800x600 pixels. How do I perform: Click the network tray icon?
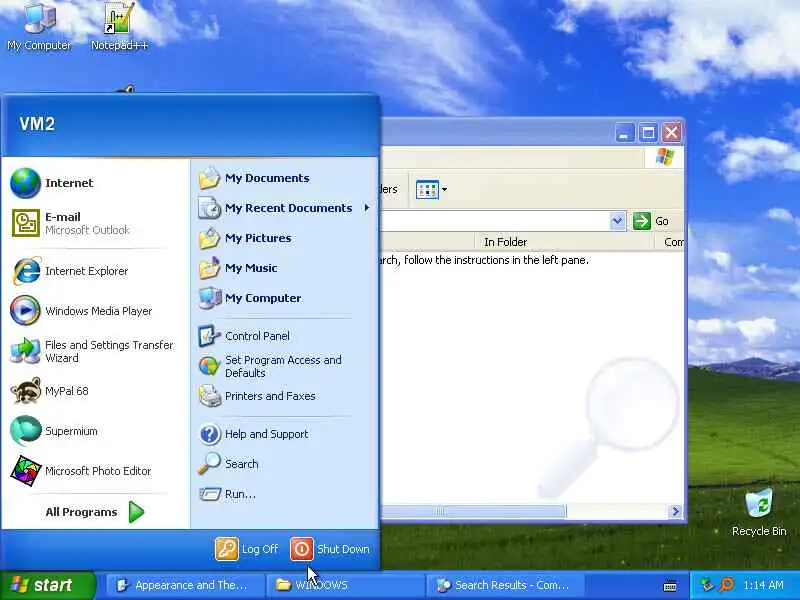[x=707, y=585]
